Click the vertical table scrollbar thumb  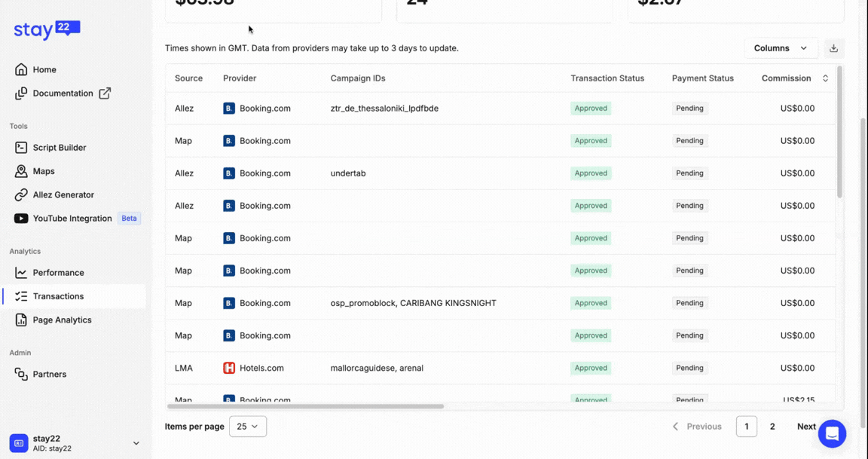tap(839, 132)
